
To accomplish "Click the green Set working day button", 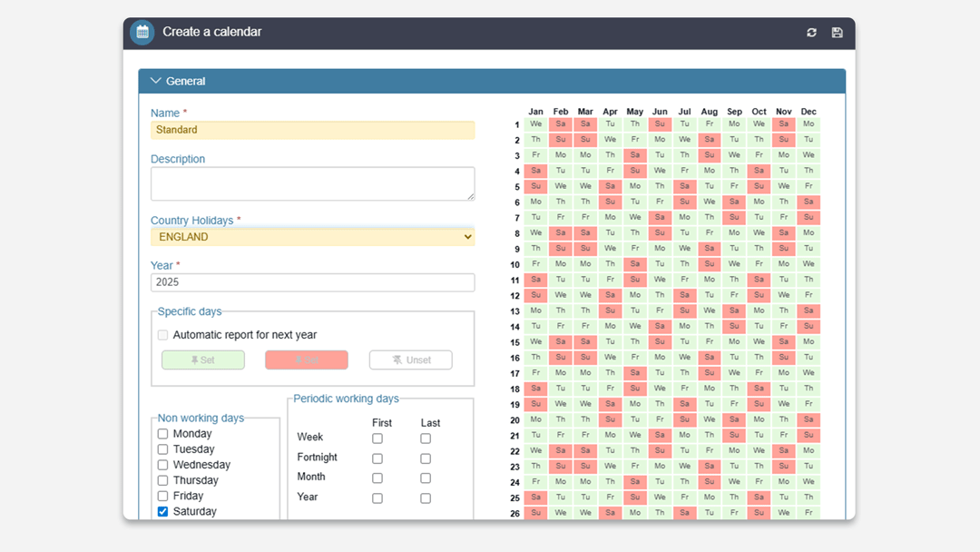I will [203, 360].
